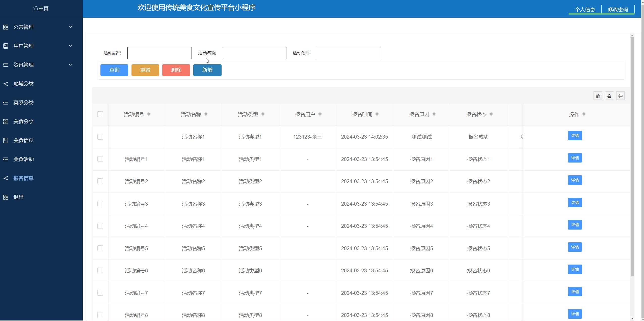Open the 美食活动 menu item
The height and width of the screenshot is (321, 644).
23,159
